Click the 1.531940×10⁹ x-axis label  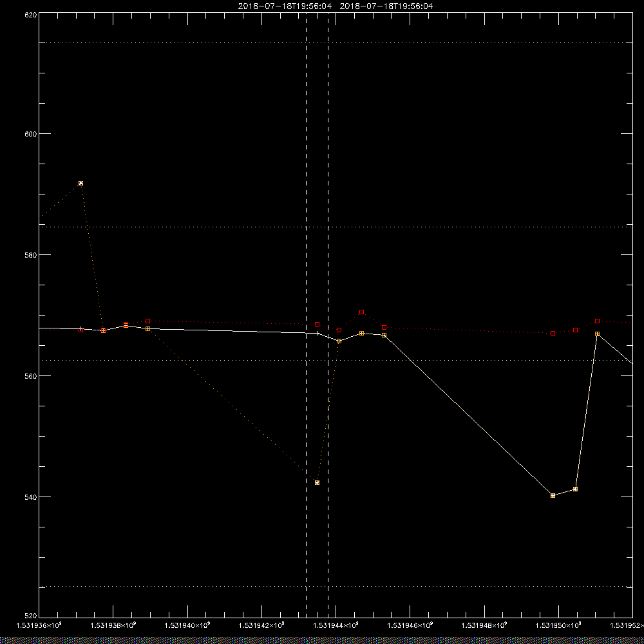(x=187, y=625)
